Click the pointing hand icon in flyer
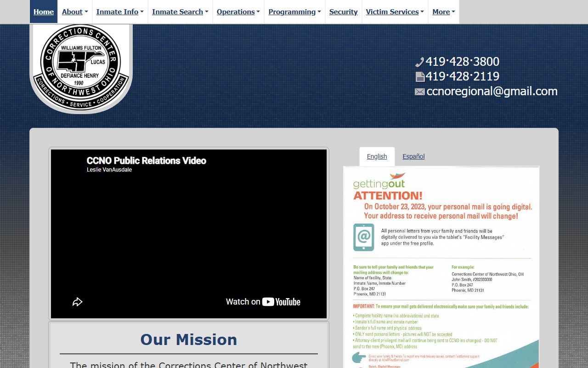The image size is (588, 368). click(359, 357)
